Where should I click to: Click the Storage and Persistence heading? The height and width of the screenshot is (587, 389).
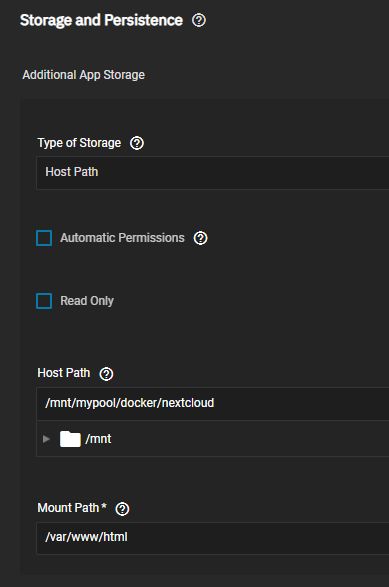pos(101,20)
